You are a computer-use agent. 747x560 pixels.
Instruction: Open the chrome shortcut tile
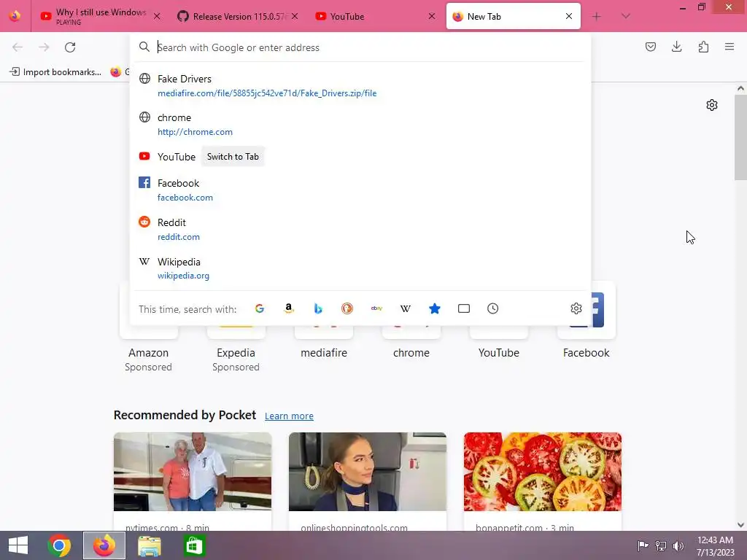[411, 344]
